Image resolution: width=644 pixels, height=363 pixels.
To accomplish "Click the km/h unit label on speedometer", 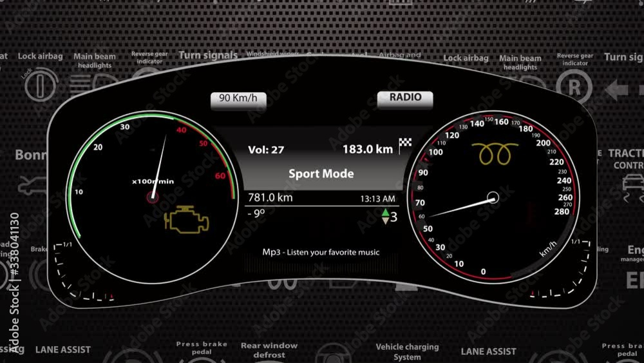I will pyautogui.click(x=548, y=249).
